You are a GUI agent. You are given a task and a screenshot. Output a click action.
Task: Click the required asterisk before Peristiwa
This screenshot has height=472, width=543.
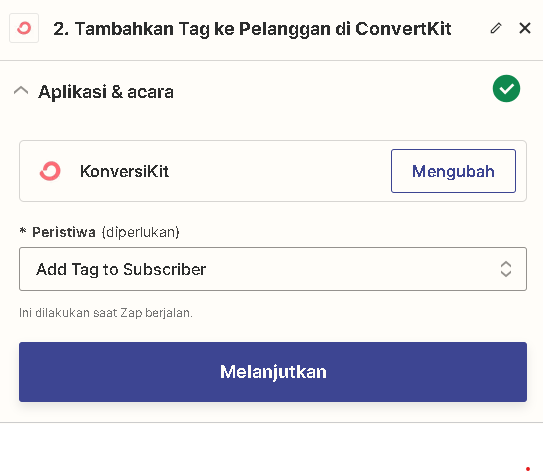(23, 231)
